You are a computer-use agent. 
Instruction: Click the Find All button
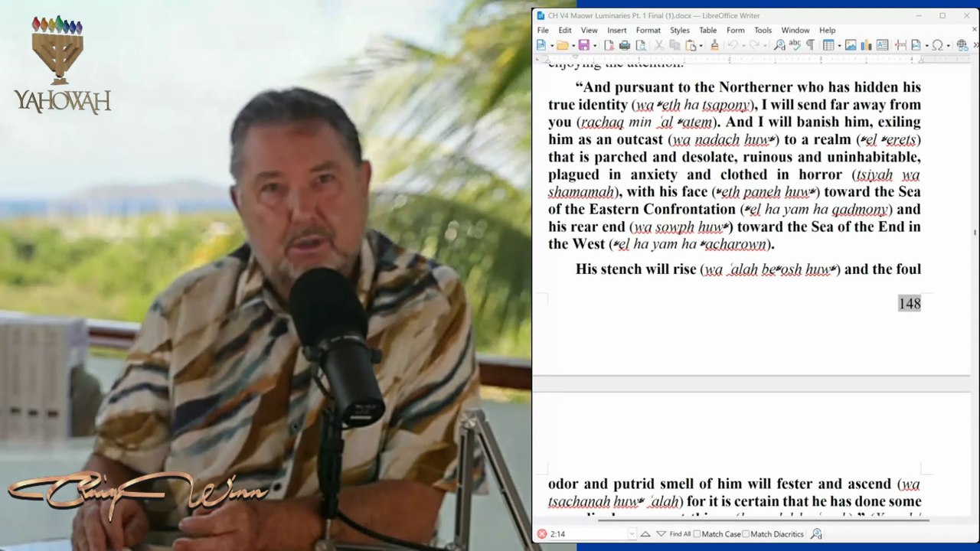(x=680, y=534)
